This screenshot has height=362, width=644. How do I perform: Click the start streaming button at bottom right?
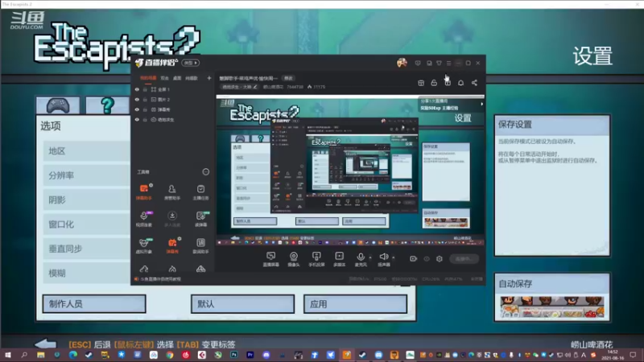pyautogui.click(x=464, y=259)
